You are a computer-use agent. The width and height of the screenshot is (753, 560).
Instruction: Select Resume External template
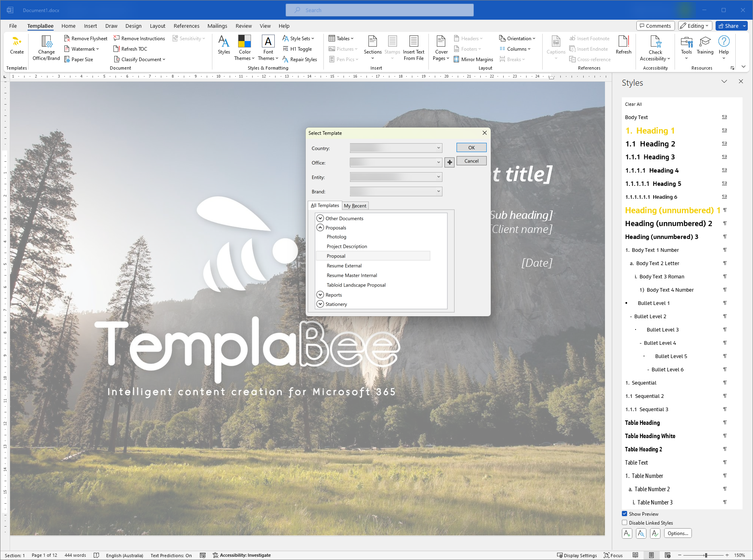(344, 266)
